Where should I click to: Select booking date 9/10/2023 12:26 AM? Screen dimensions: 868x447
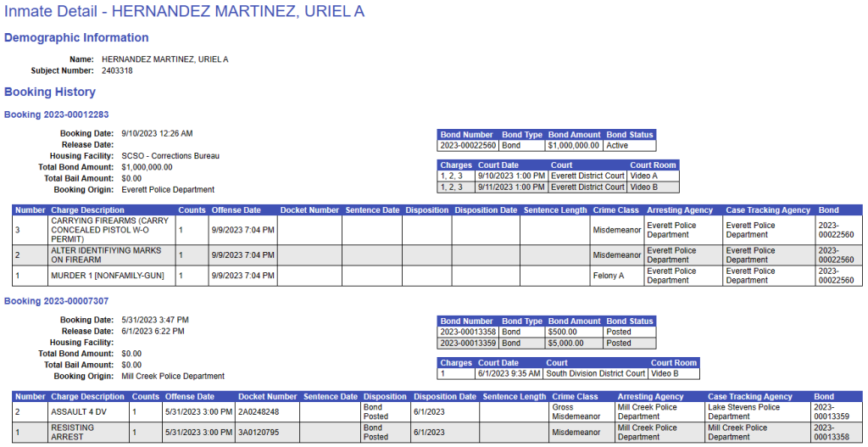click(x=157, y=133)
